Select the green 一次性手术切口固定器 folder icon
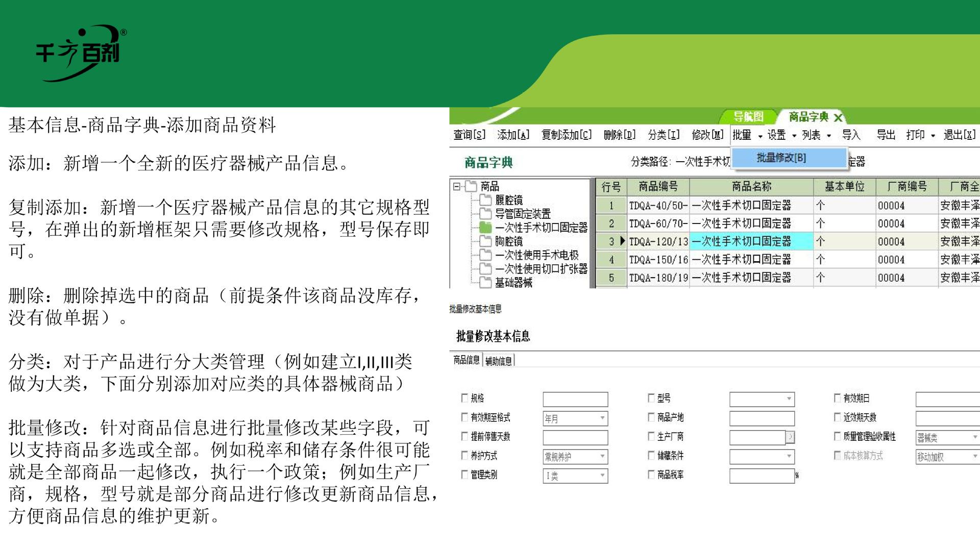Viewport: 980px width, 551px height. tap(485, 227)
